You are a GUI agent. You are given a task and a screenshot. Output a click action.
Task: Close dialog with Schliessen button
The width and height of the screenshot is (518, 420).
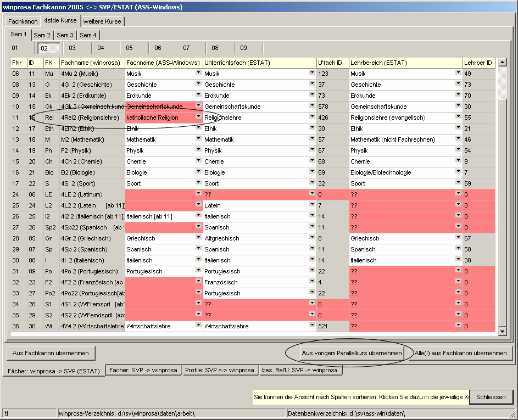tap(491, 397)
